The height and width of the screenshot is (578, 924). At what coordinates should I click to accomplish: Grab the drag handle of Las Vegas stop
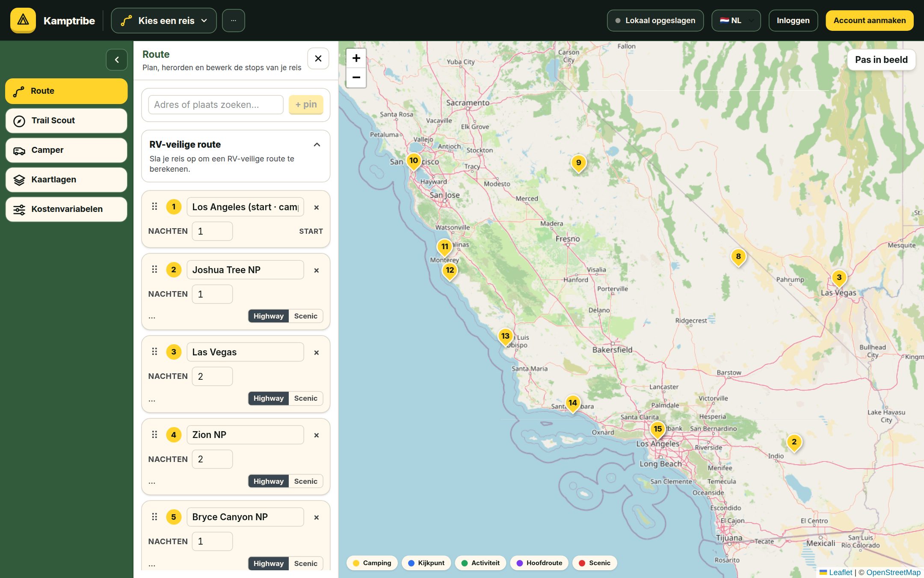(x=155, y=352)
